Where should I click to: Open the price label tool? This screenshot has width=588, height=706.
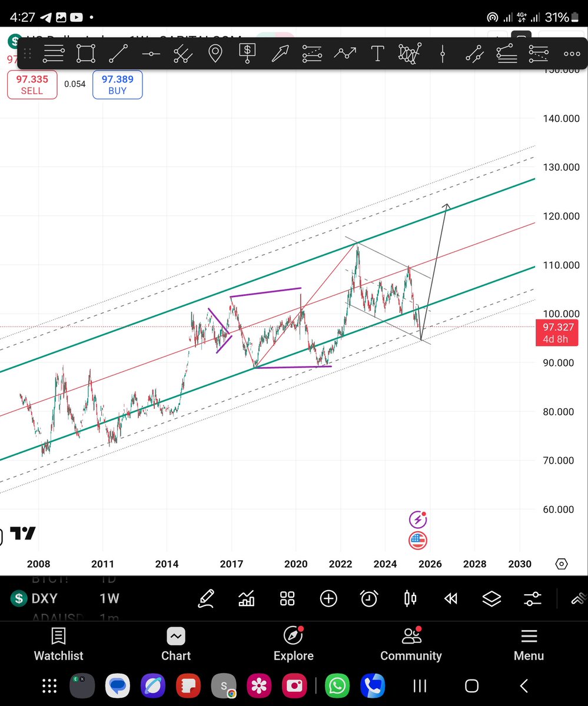[x=247, y=53]
